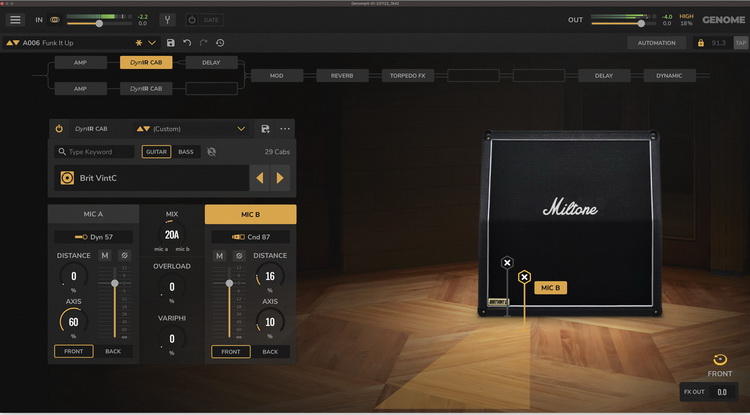
Task: Select the lower AMP block
Action: pyautogui.click(x=80, y=88)
